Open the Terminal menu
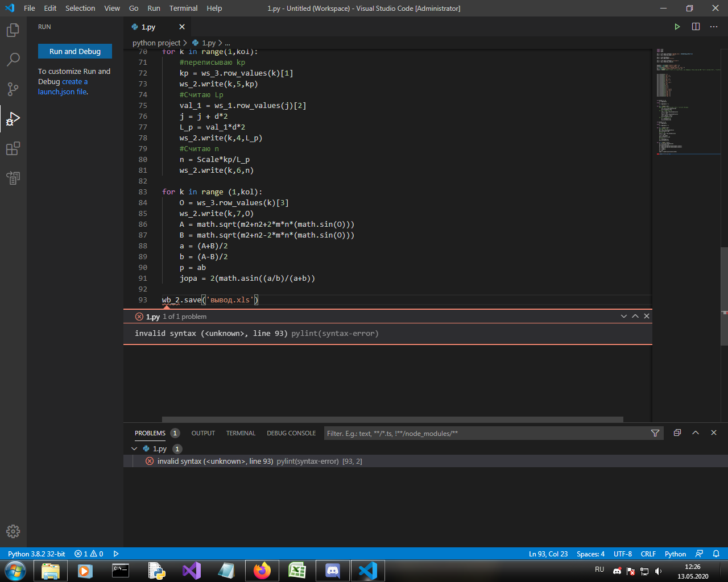This screenshot has height=582, width=728. 183,8
